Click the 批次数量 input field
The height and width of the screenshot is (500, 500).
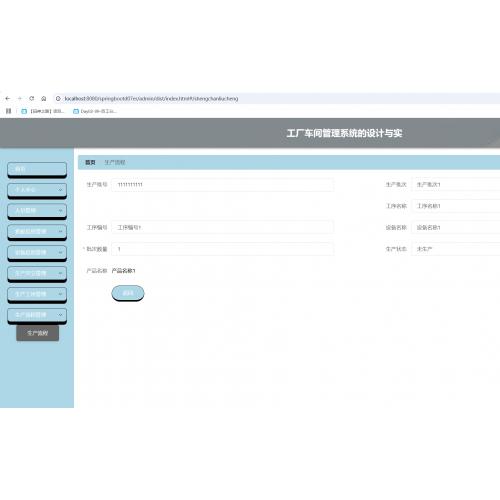click(222, 249)
